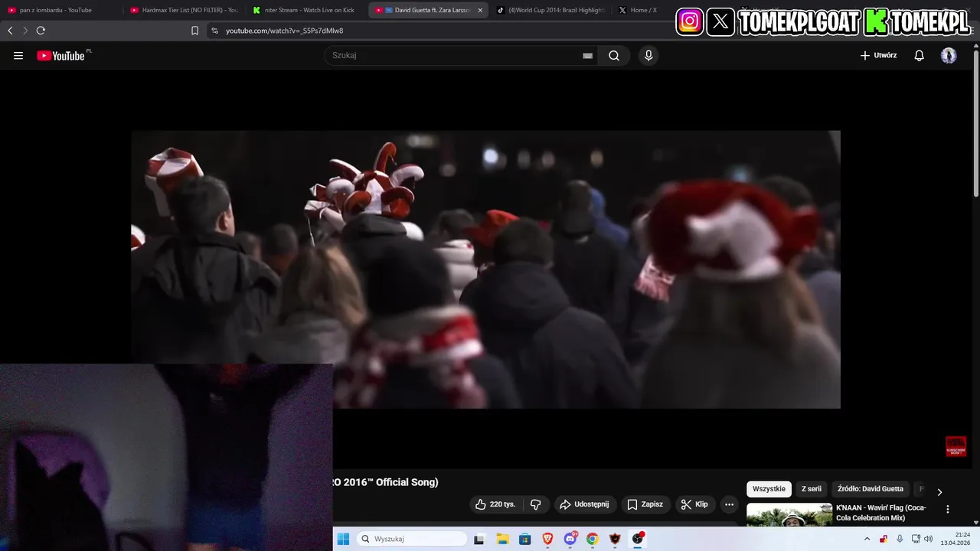Click red subscribe watermark in player corner

point(955,446)
